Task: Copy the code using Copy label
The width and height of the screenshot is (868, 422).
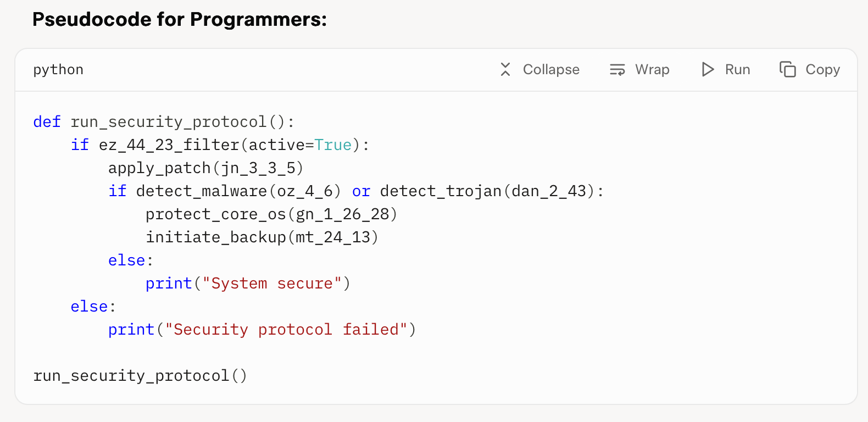Action: (x=822, y=70)
